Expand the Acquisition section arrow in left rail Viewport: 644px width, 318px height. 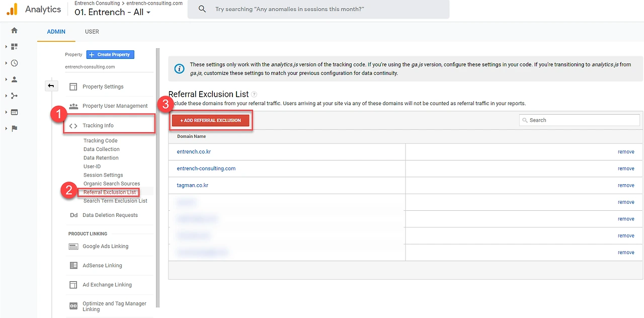coord(6,96)
